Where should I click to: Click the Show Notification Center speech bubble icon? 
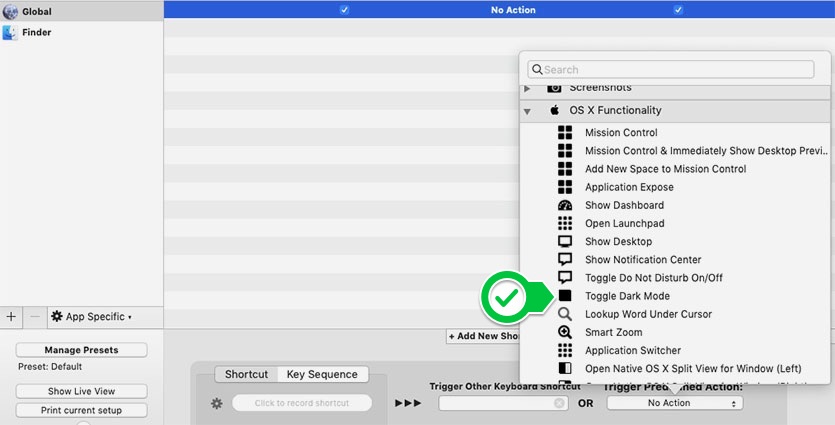[565, 260]
